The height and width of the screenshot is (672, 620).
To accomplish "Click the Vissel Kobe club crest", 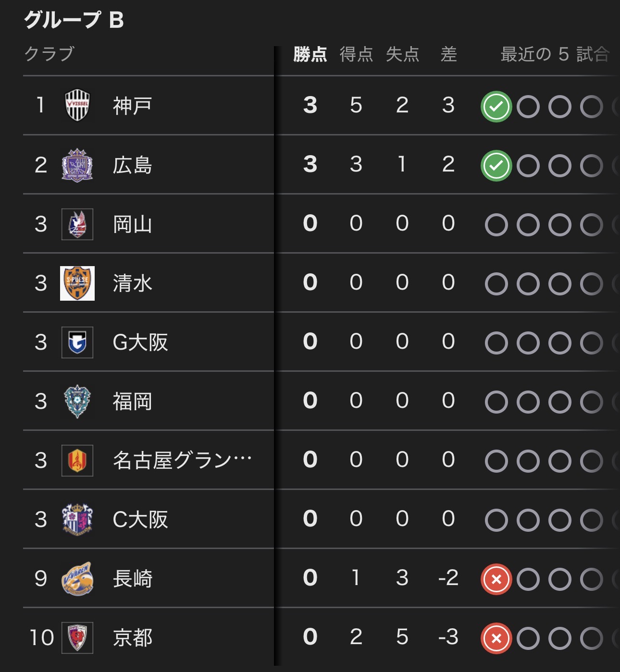I will pyautogui.click(x=77, y=105).
